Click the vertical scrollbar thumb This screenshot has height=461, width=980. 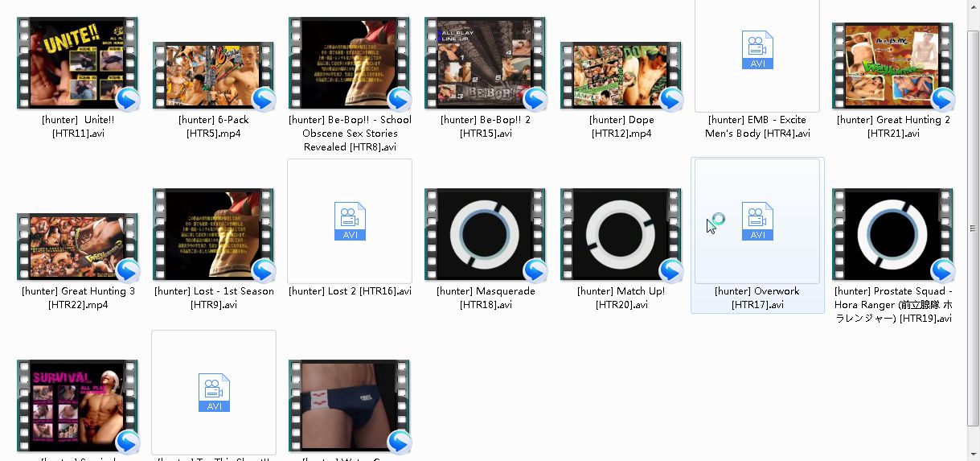pyautogui.click(x=974, y=229)
